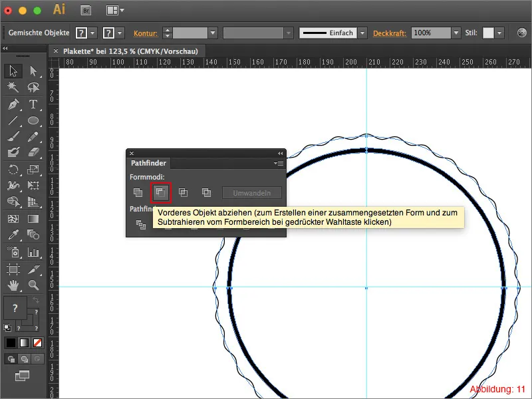
Task: Select the Slice tool
Action: click(x=33, y=269)
